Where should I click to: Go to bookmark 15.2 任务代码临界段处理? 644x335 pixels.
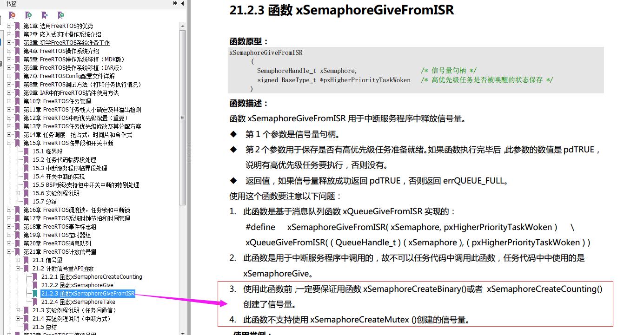[x=64, y=160]
